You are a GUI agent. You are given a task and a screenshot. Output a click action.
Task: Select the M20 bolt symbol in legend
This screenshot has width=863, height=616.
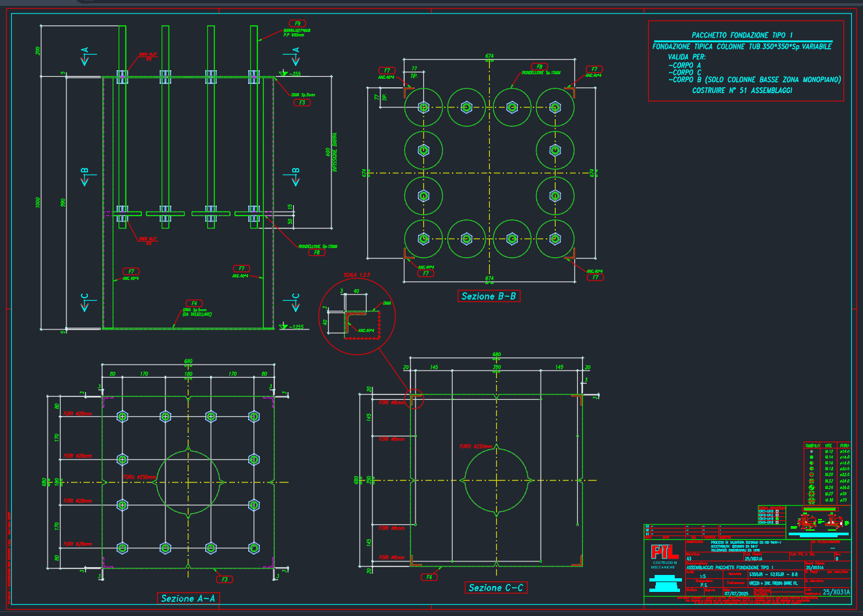point(811,475)
